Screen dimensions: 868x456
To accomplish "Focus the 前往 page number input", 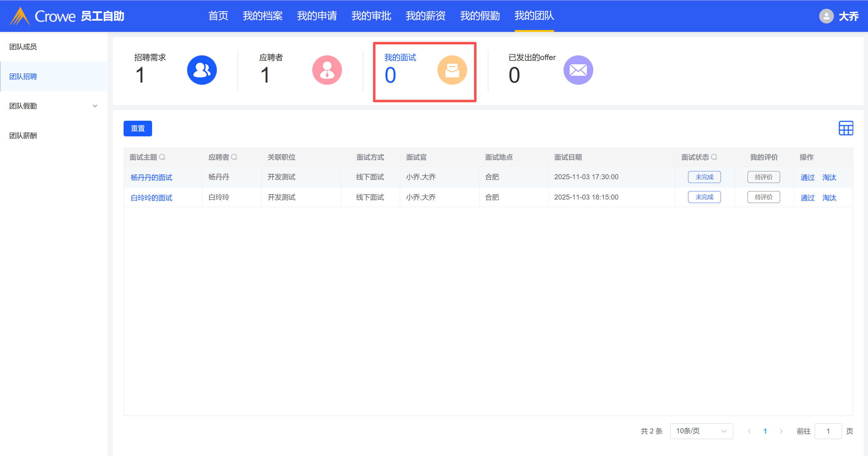I will pyautogui.click(x=828, y=431).
